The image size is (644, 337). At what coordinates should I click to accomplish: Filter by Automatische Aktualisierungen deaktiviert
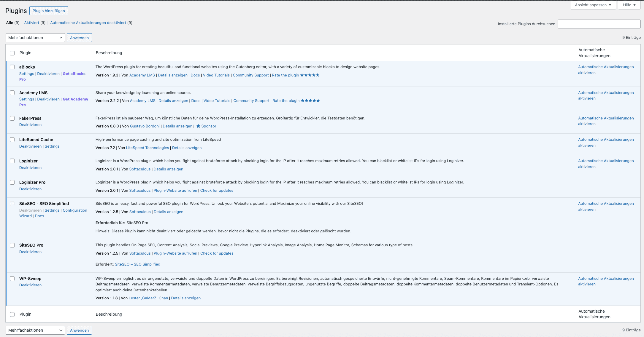88,23
